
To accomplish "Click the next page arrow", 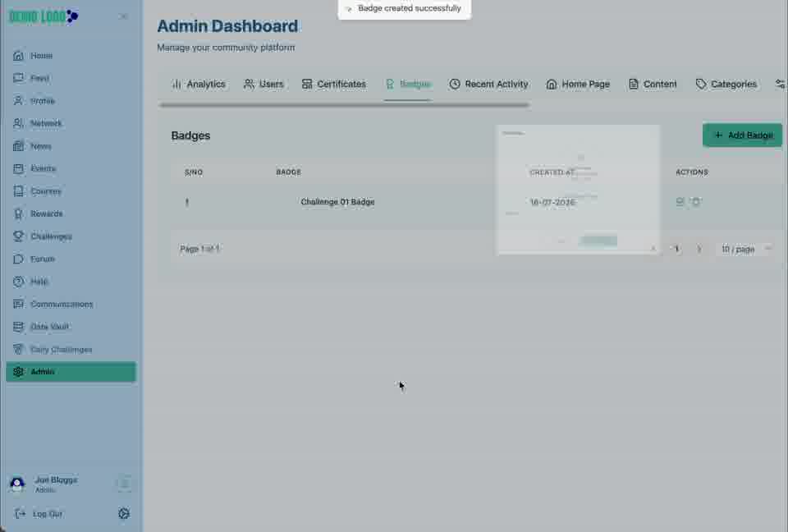I will coord(699,249).
